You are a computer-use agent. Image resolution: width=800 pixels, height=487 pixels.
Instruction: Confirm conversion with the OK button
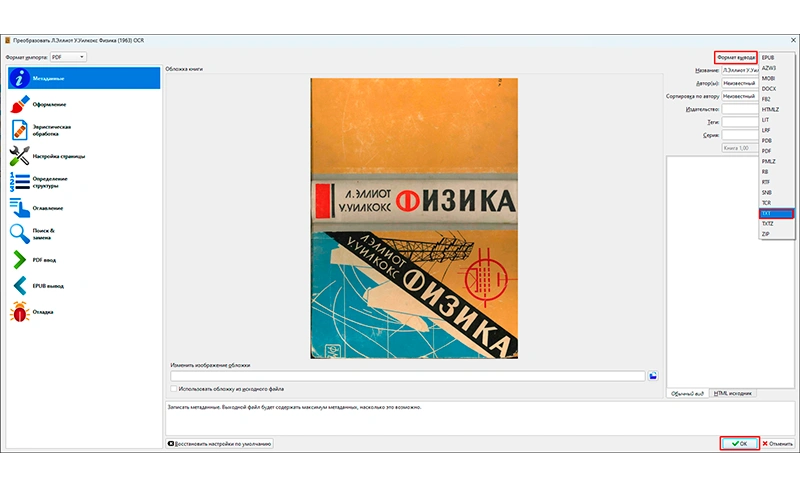[x=740, y=444]
